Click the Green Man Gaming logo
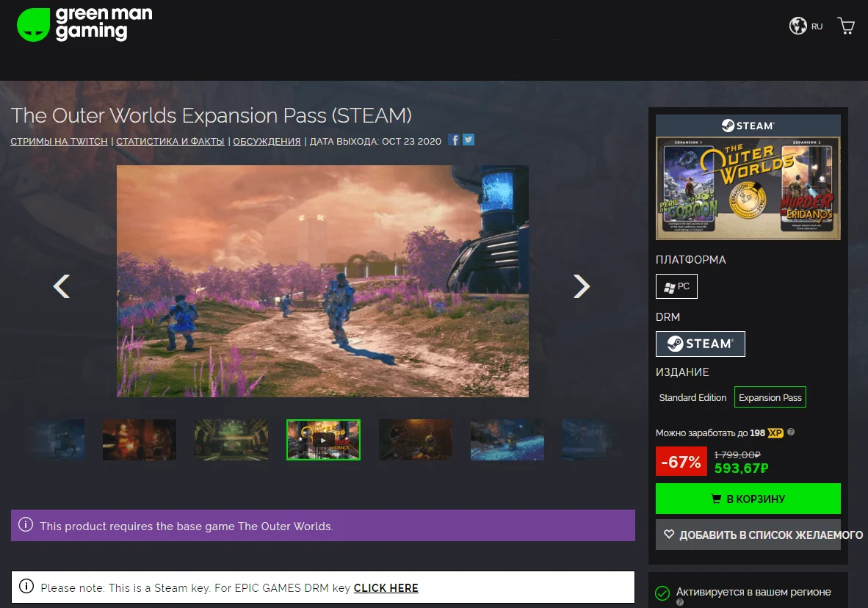The height and width of the screenshot is (608, 868). [x=84, y=24]
